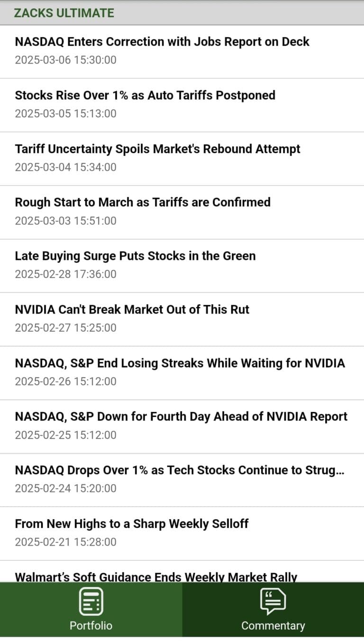
Task: Open "Walmart's Soft Guidance Ends Weekly Market Rally"
Action: tap(156, 577)
